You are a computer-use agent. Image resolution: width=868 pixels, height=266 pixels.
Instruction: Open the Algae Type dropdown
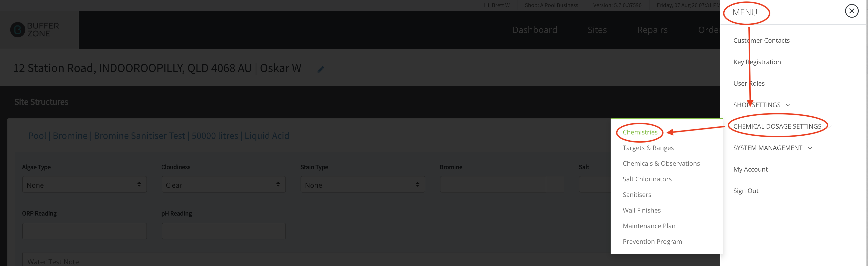coord(84,185)
